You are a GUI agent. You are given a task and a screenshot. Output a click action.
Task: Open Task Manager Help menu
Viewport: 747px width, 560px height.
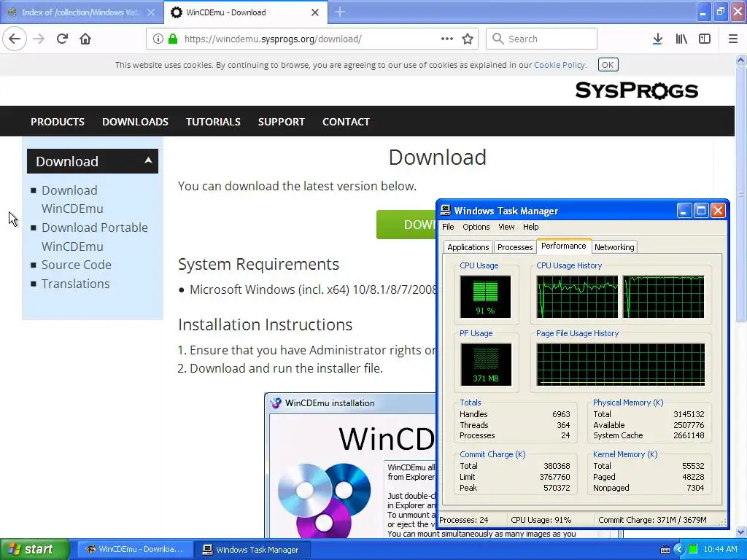point(531,227)
